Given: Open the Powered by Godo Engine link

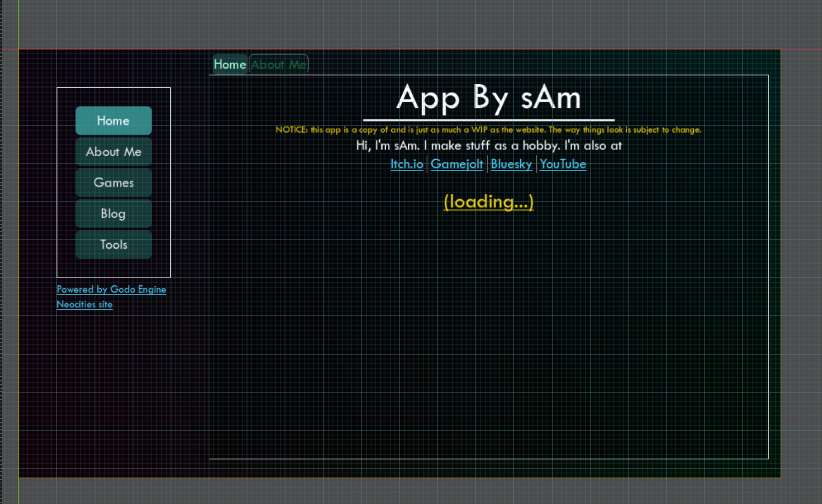Looking at the screenshot, I should (x=111, y=289).
